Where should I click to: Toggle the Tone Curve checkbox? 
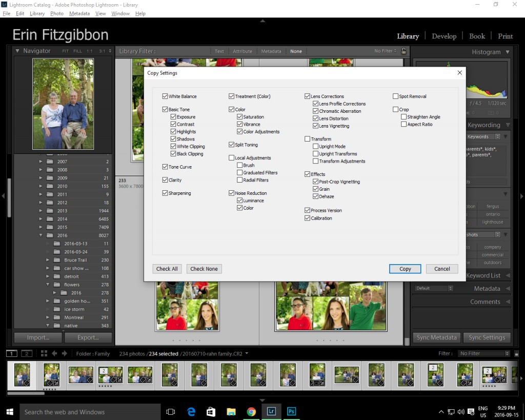click(165, 167)
